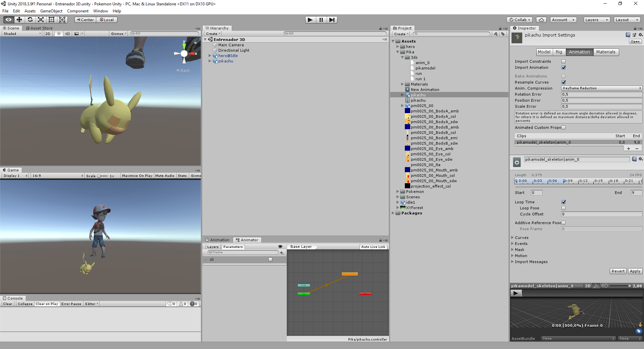
Task: Open the Component menu
Action: point(78,11)
